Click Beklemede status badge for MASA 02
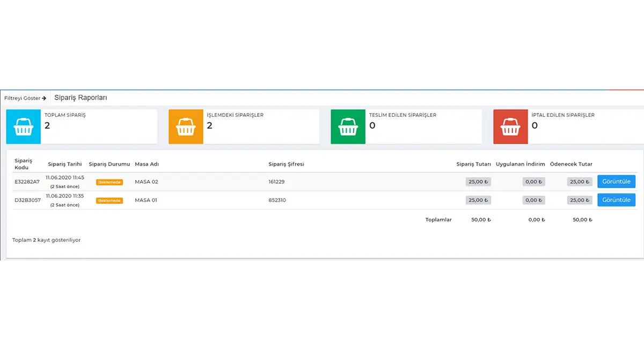Viewport: 644px width, 350px height. (109, 182)
